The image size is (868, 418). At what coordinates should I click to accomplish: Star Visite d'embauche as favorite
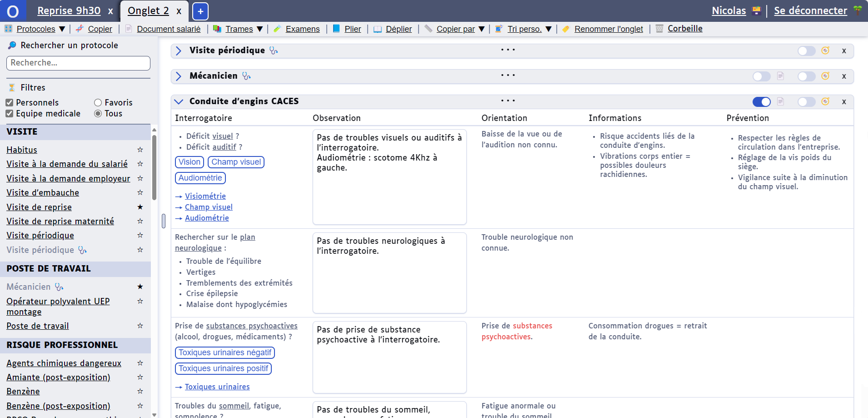[x=140, y=192]
